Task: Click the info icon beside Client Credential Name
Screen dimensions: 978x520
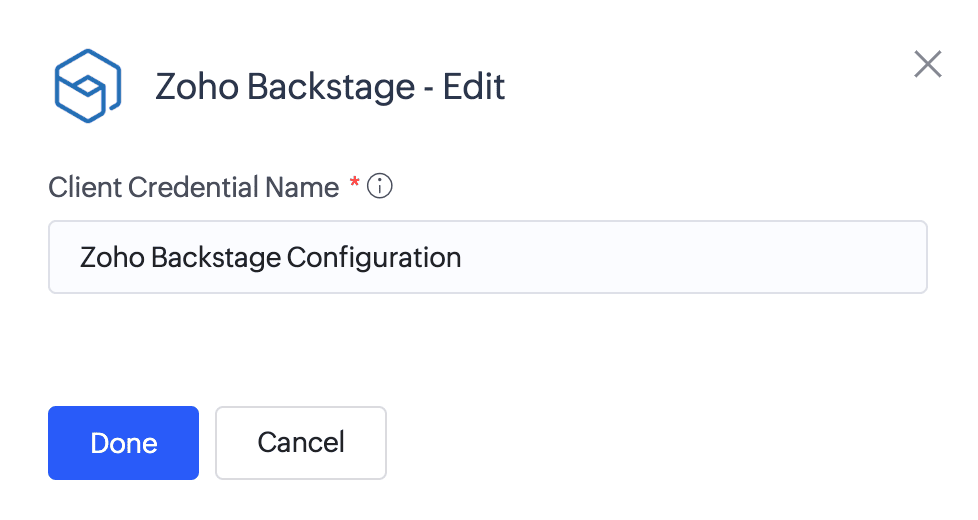Action: [x=380, y=186]
